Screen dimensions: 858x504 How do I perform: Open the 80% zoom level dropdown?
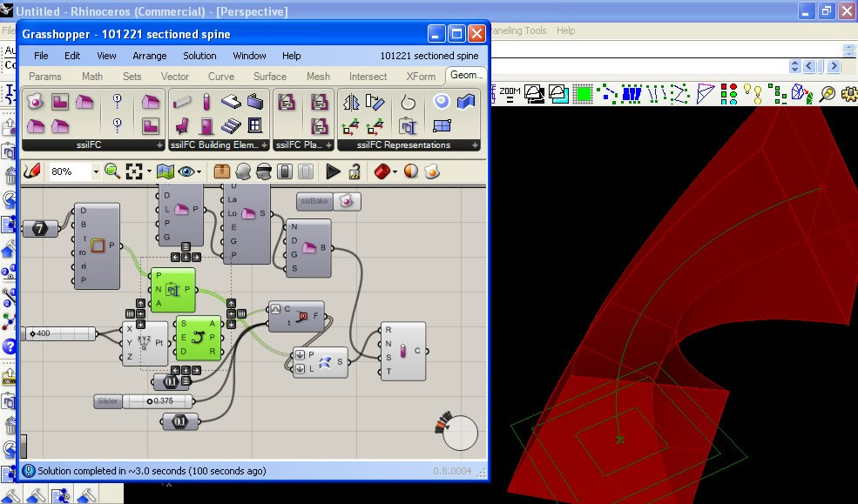(96, 171)
